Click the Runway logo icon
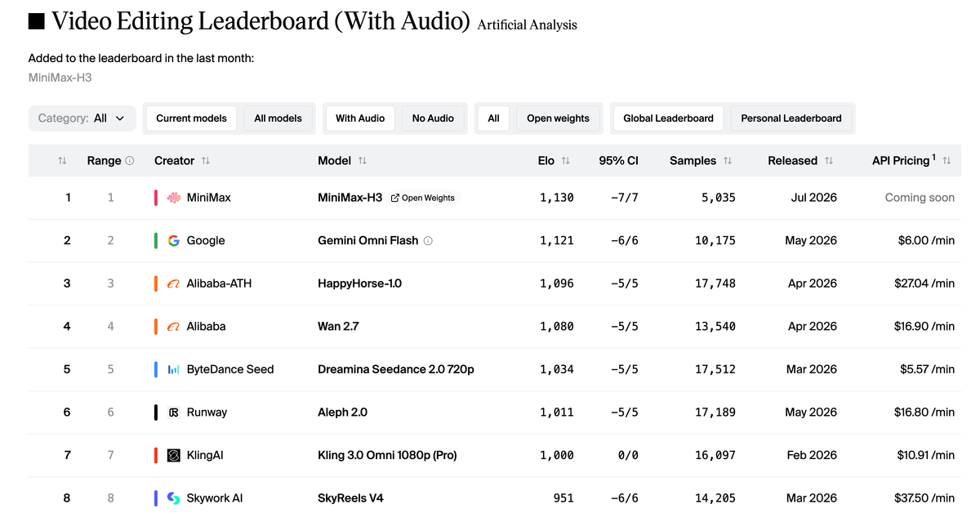 pos(173,413)
